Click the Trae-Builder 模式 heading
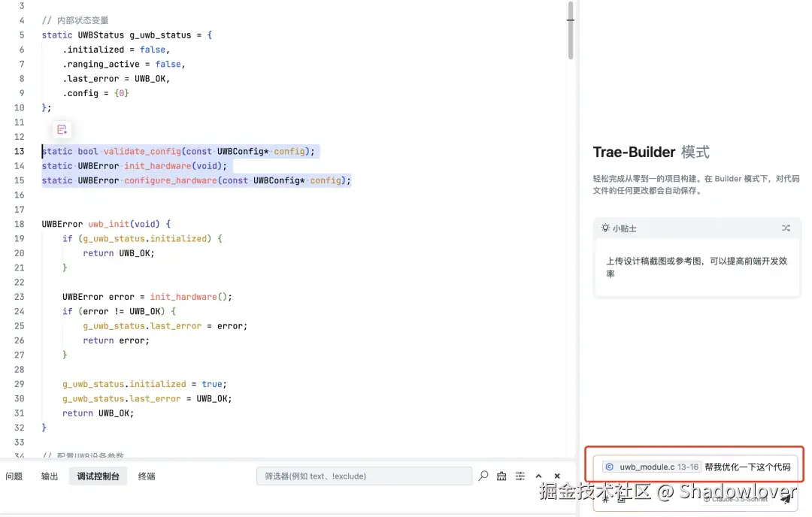Screen dimensions: 812x517 [651, 152]
